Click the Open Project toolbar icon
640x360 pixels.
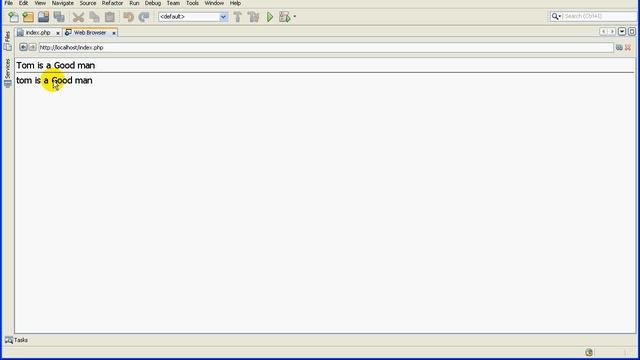click(43, 17)
